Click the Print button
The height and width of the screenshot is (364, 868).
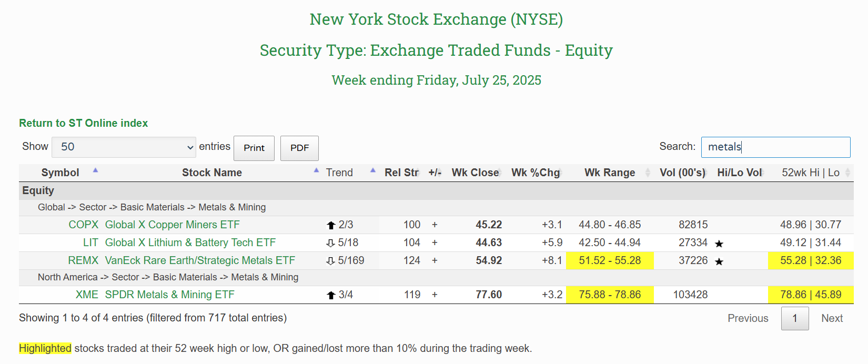254,148
